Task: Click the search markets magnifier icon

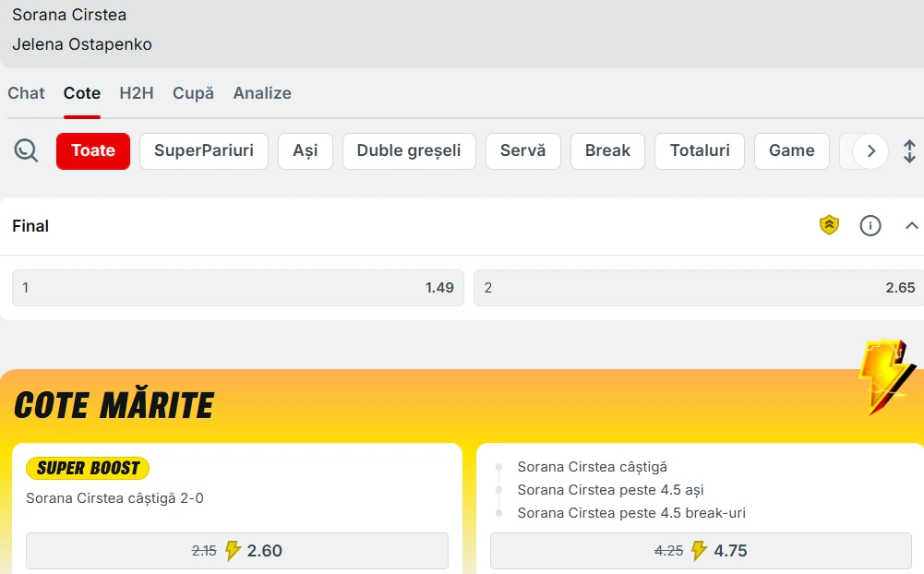Action: (27, 150)
